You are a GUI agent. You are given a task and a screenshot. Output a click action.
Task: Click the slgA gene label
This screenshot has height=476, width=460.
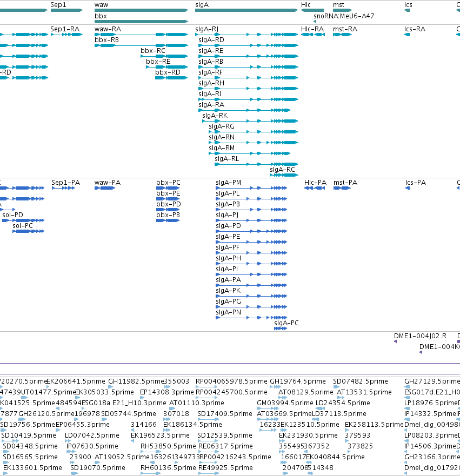click(202, 5)
